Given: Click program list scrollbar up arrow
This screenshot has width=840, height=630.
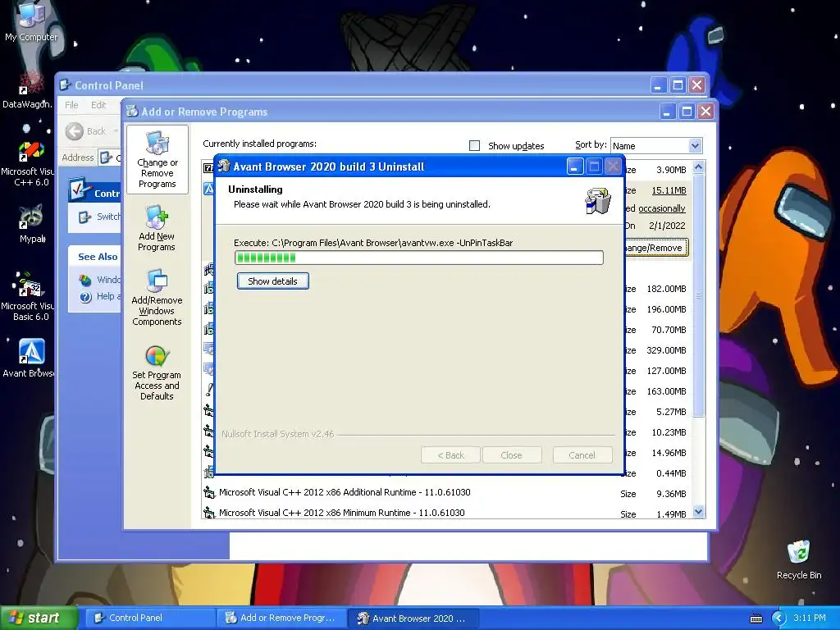Looking at the screenshot, I should point(698,167).
